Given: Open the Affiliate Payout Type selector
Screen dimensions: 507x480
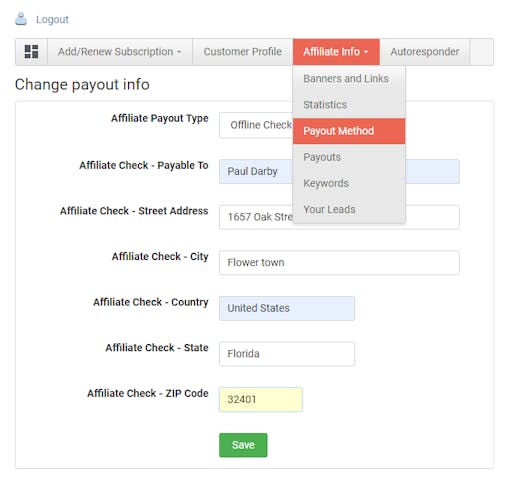Looking at the screenshot, I should 256,125.
